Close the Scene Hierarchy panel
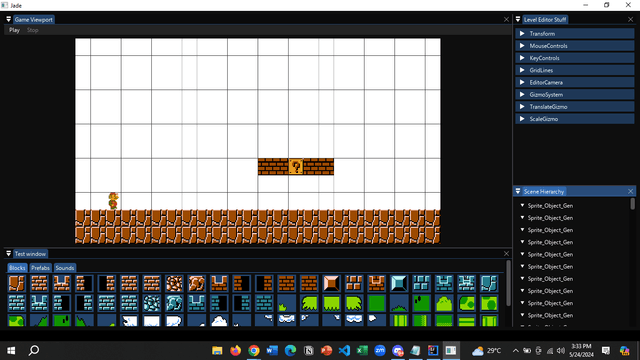Viewport: 640px width, 360px height. pos(631,191)
